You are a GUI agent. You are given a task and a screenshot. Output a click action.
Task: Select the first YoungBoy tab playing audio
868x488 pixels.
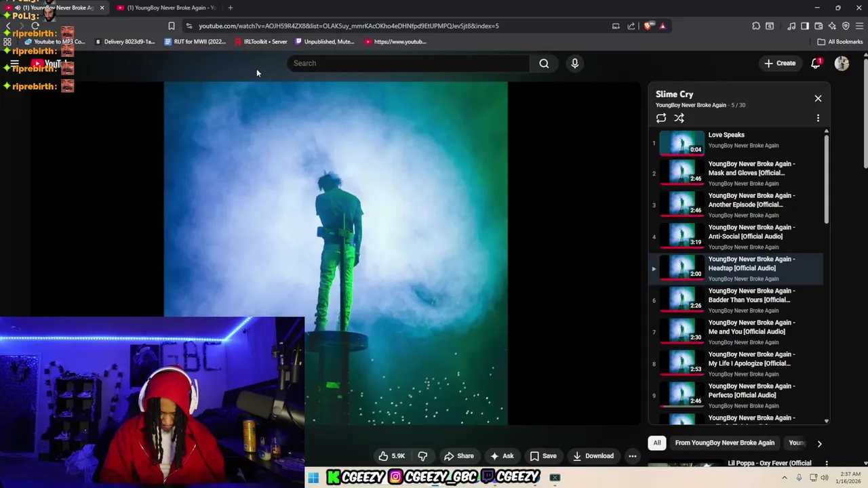coord(58,7)
